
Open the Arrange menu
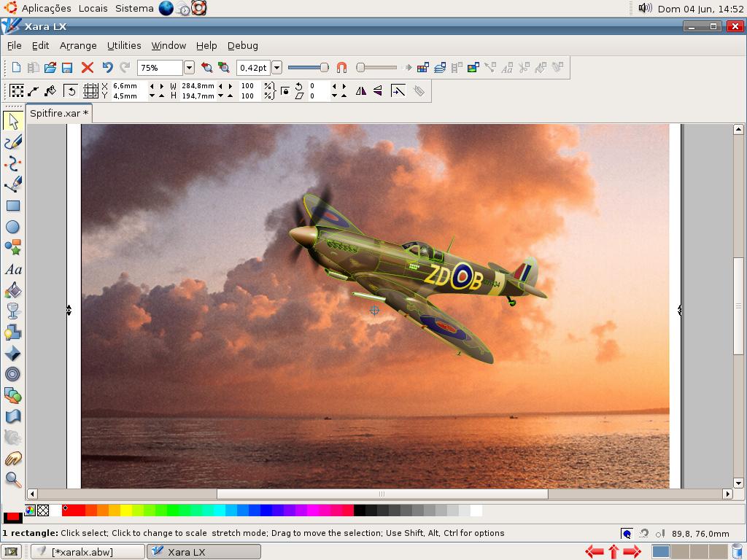pos(78,46)
